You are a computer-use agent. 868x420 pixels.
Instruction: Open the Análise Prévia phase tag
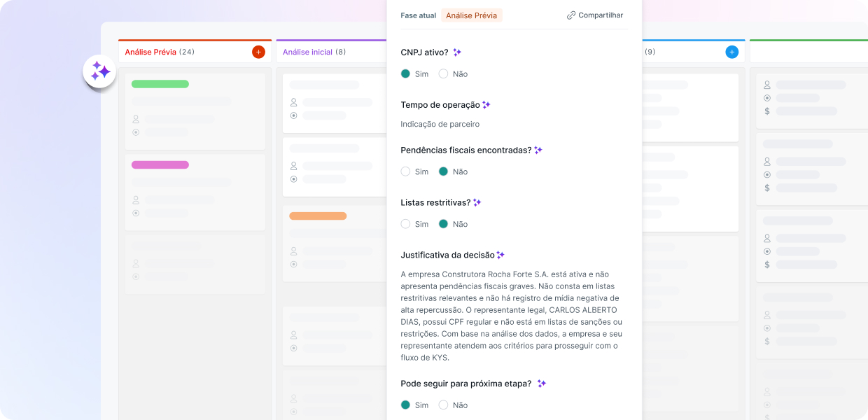tap(471, 15)
